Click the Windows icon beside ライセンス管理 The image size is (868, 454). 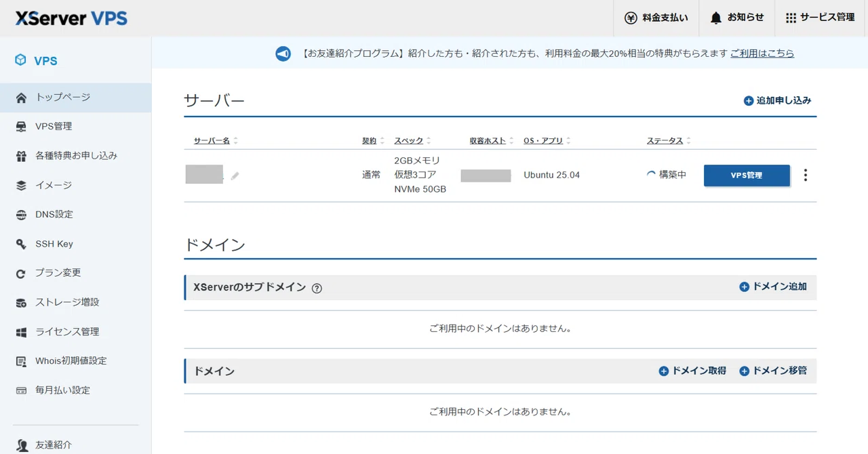point(22,332)
